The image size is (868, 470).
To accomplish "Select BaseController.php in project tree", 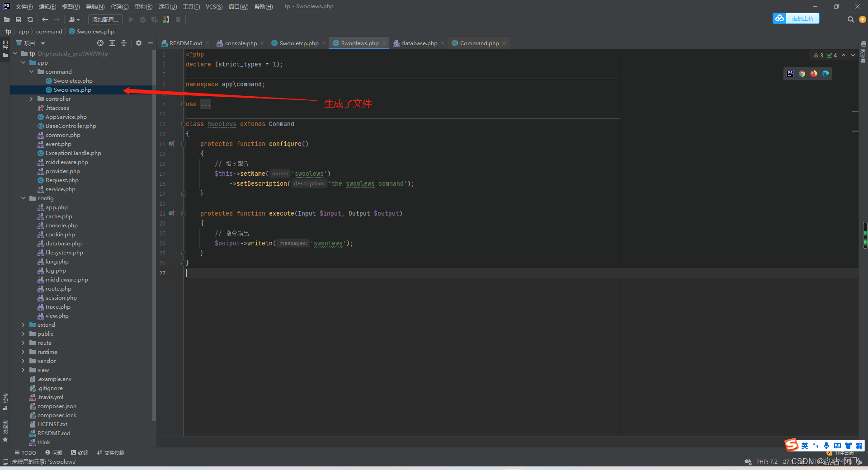I will pyautogui.click(x=71, y=126).
